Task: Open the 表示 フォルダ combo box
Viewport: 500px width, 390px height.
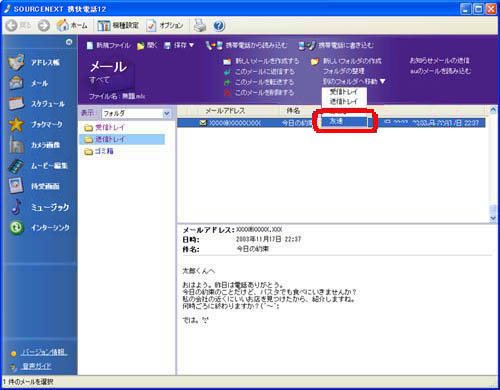Action: tap(136, 113)
